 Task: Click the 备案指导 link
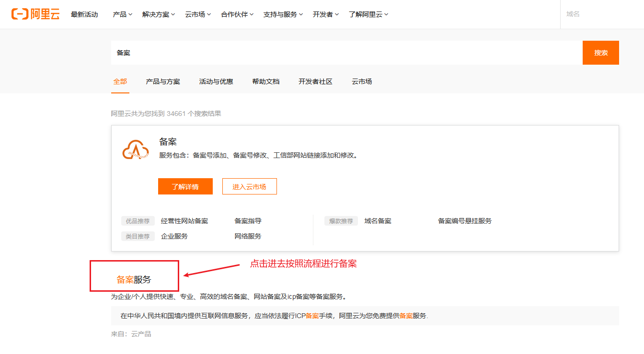(248, 221)
